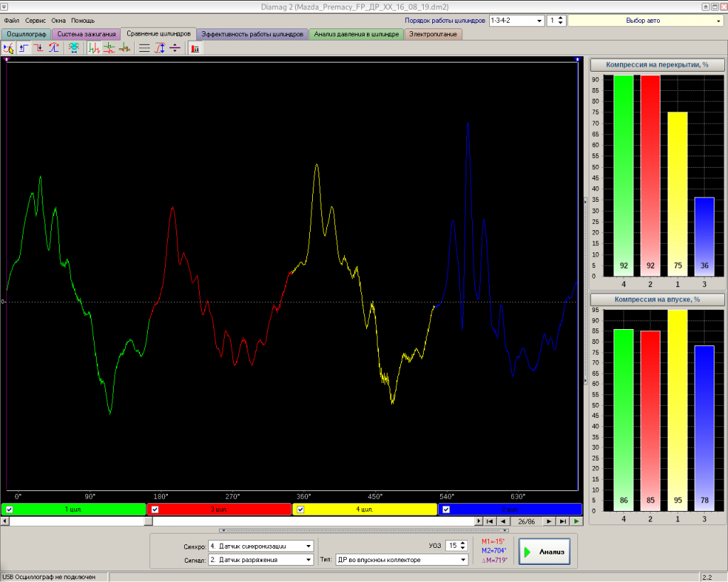The image size is (728, 582).
Task: Click the 26/86 frame counter
Action: pos(526,521)
